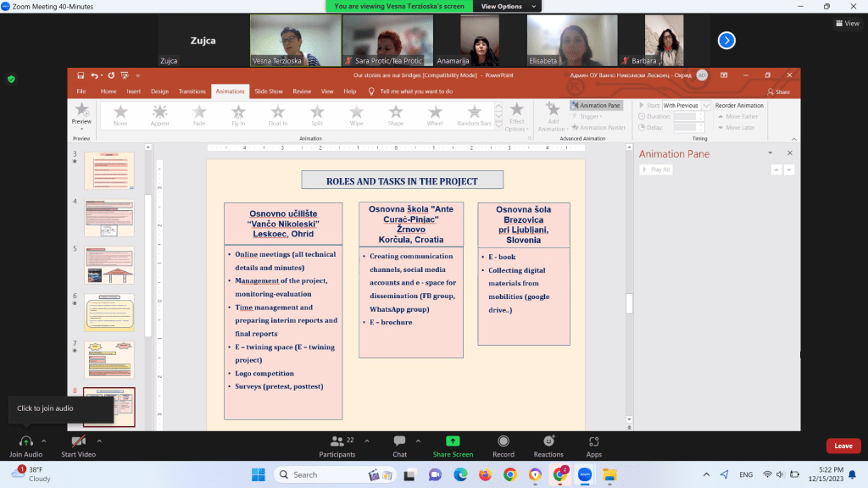Show next participants with the arrow button

click(x=726, y=40)
